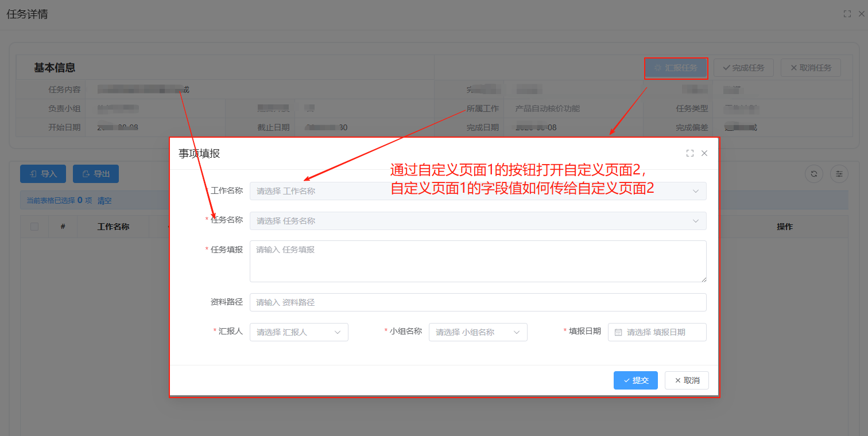Click the 汇报任务 button

[676, 68]
